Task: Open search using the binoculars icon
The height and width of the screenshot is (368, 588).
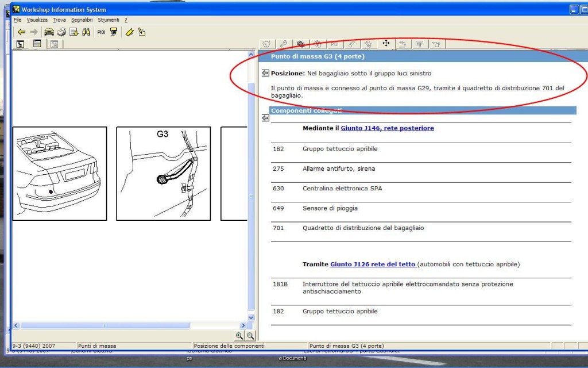Action: [86, 32]
